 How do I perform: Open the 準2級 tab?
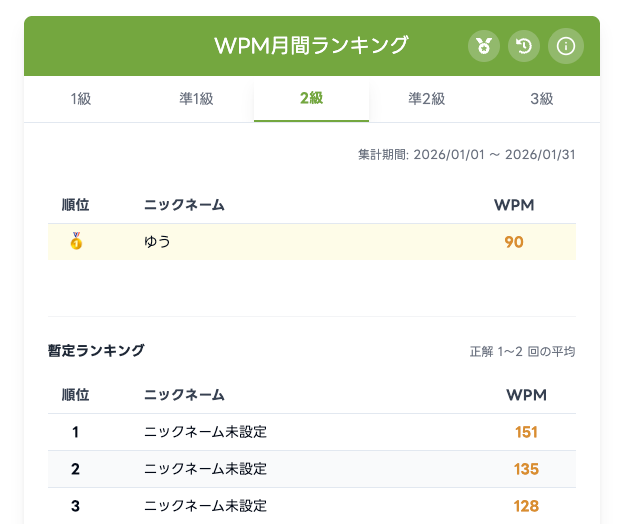pos(426,99)
